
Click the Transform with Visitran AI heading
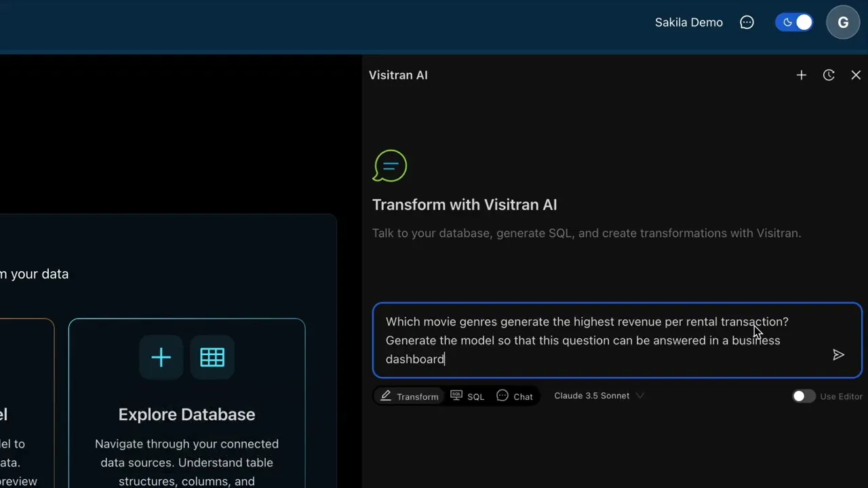465,205
